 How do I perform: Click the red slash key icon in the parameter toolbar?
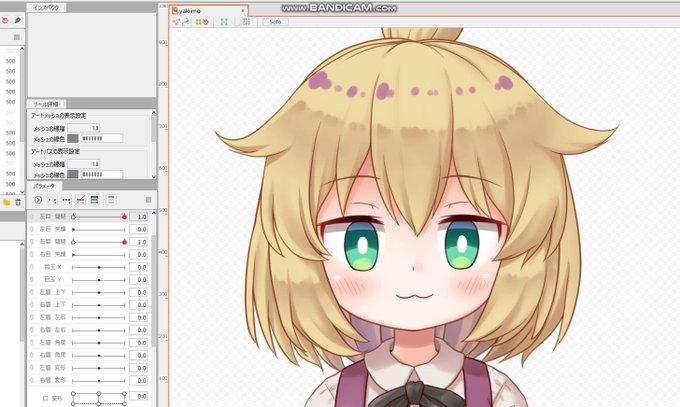click(x=80, y=200)
